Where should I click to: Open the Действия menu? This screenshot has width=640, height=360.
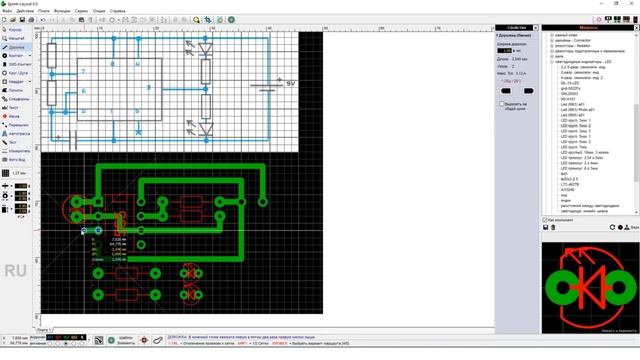tap(25, 11)
